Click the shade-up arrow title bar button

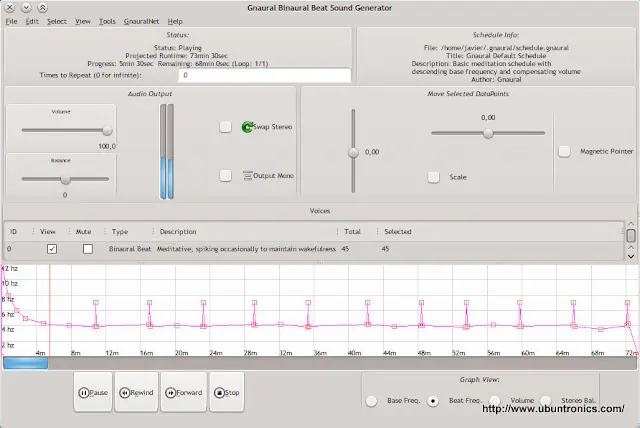(x=42, y=7)
